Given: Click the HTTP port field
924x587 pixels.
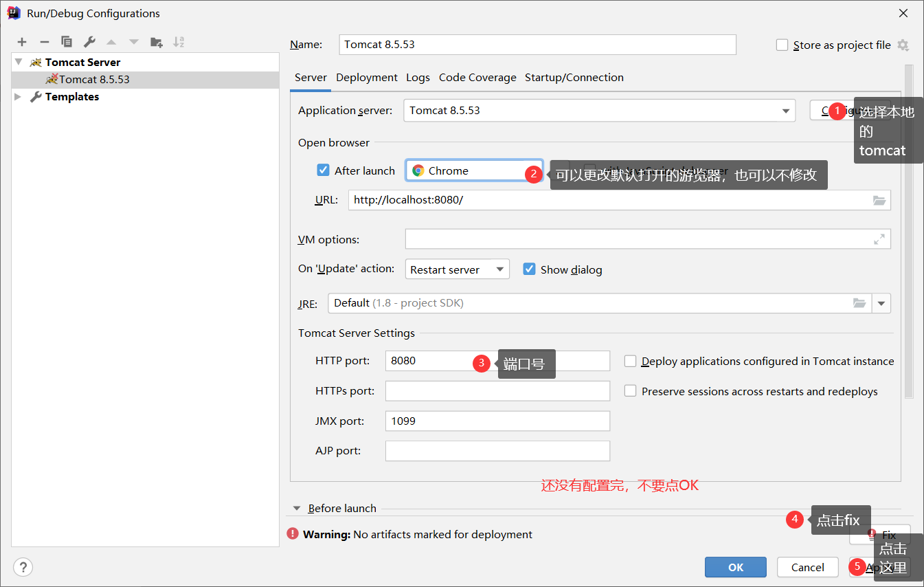Looking at the screenshot, I should (x=497, y=361).
